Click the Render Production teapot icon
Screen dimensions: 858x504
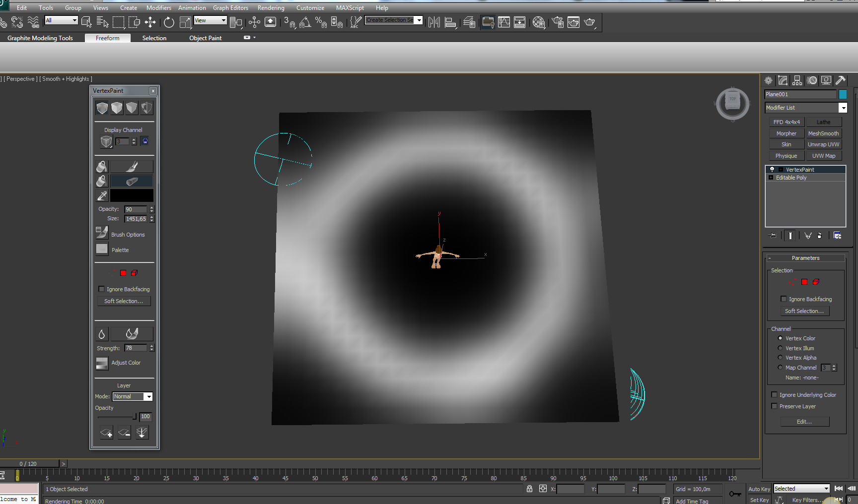click(x=590, y=22)
